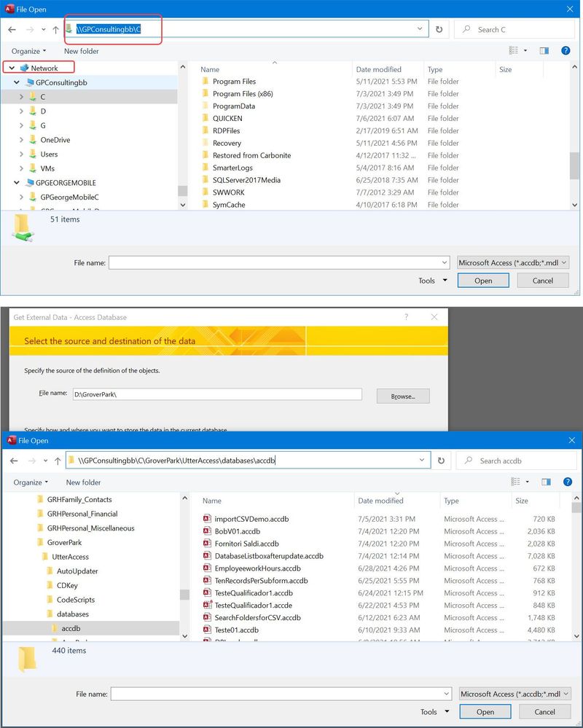Click Back arrow in bottom File Open dialog
Image resolution: width=583 pixels, height=728 pixels.
pos(14,461)
